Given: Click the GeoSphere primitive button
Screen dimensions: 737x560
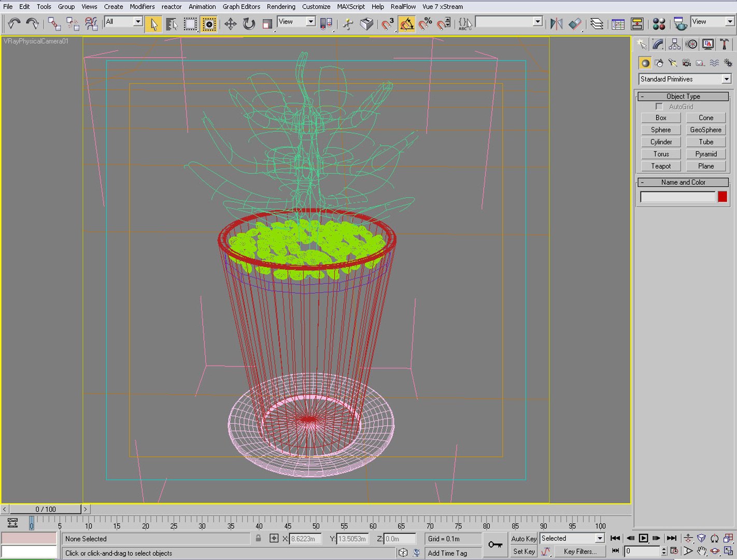Looking at the screenshot, I should 705,130.
